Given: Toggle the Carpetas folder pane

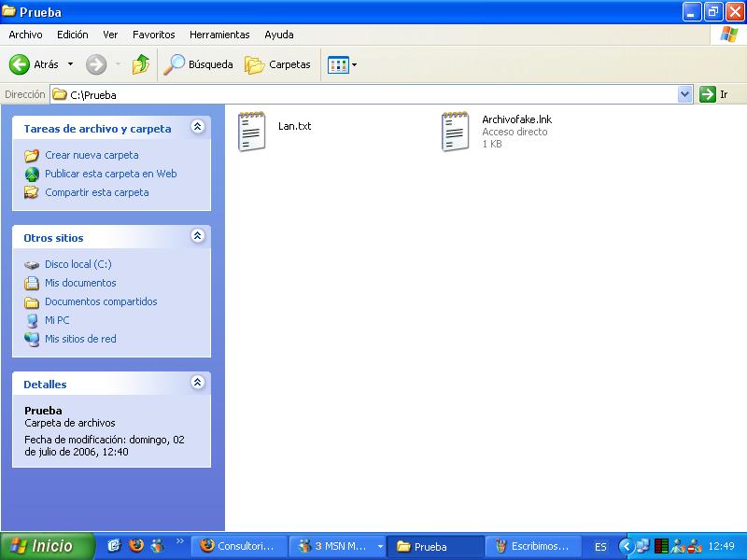Looking at the screenshot, I should coord(277,64).
